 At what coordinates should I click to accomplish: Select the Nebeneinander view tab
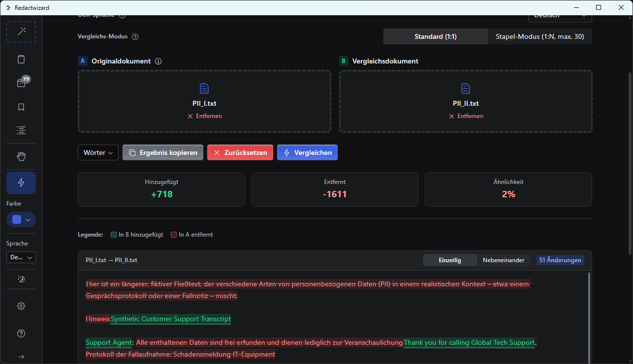pyautogui.click(x=504, y=260)
